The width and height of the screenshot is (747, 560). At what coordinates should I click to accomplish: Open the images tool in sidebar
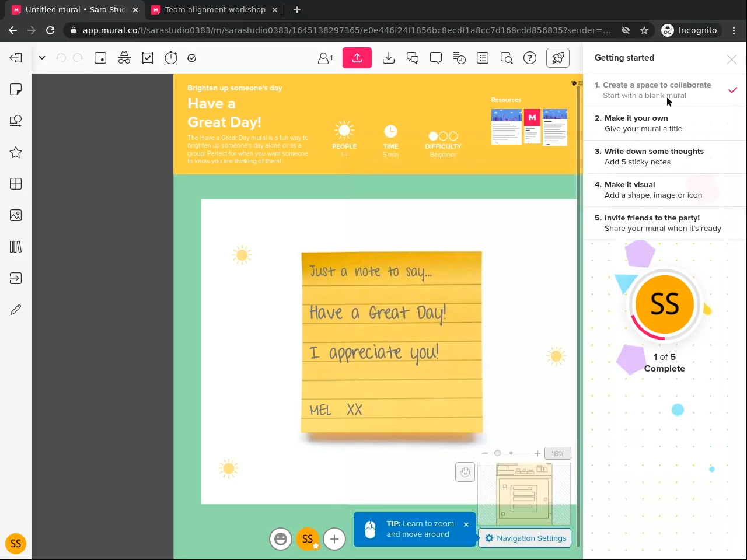tap(16, 215)
